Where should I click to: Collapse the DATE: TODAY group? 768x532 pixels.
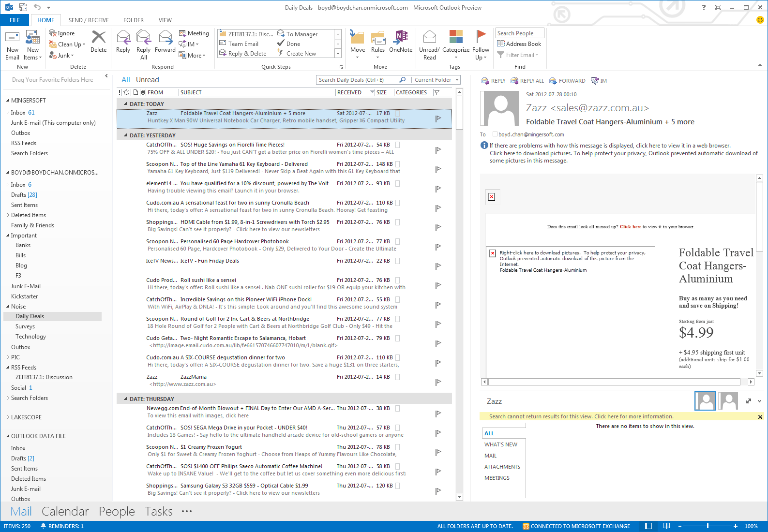pyautogui.click(x=125, y=104)
